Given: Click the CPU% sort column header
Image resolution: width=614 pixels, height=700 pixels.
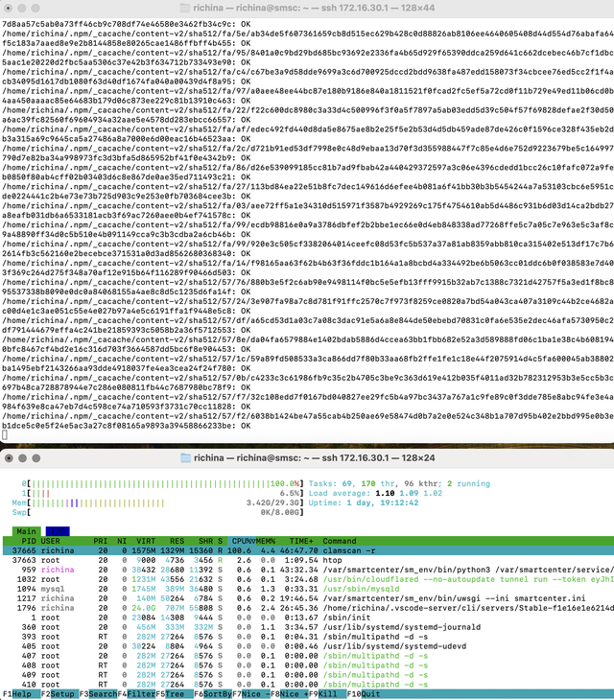Looking at the screenshot, I should pyautogui.click(x=242, y=541).
